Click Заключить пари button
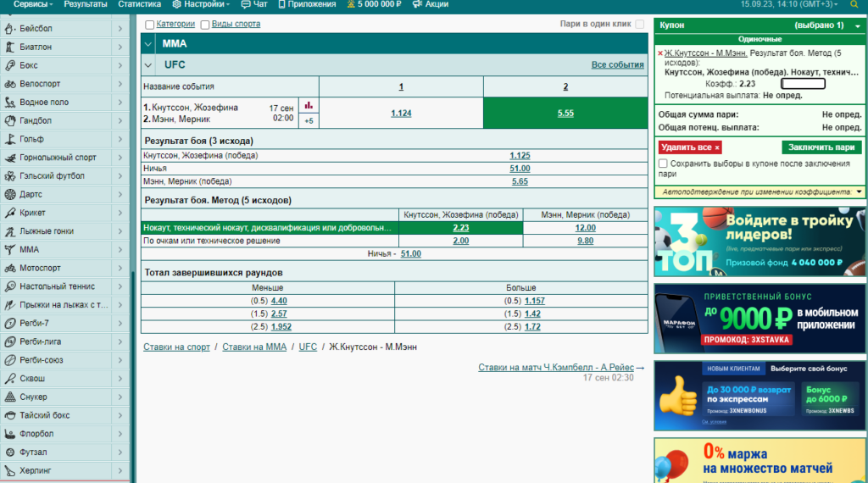Screen dimensions: 868x483 (x=821, y=147)
